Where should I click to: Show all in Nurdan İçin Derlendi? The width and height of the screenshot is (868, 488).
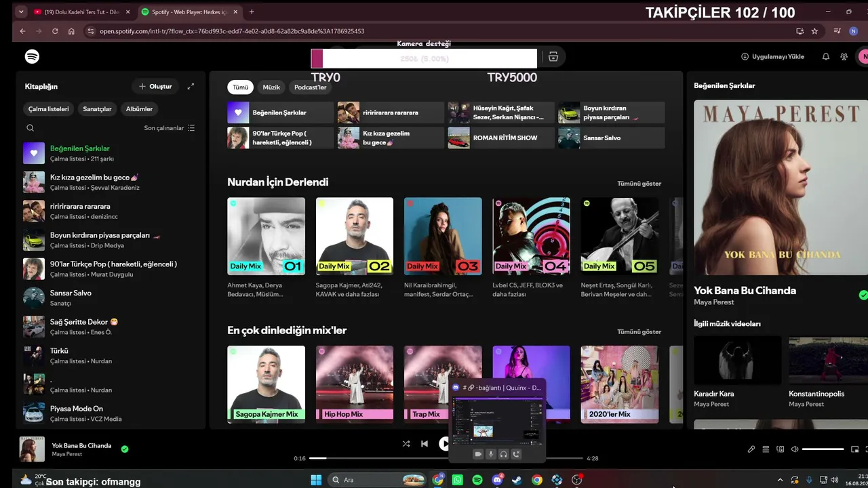tap(639, 184)
